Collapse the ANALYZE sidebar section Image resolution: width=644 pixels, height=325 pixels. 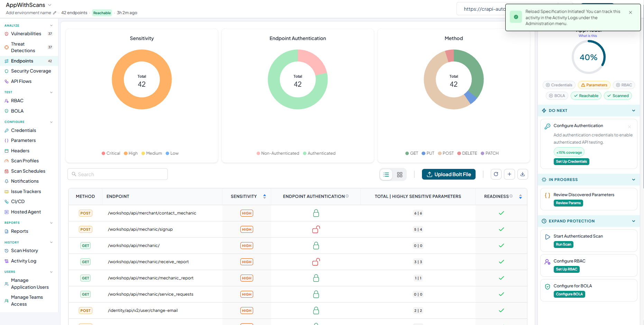point(52,26)
